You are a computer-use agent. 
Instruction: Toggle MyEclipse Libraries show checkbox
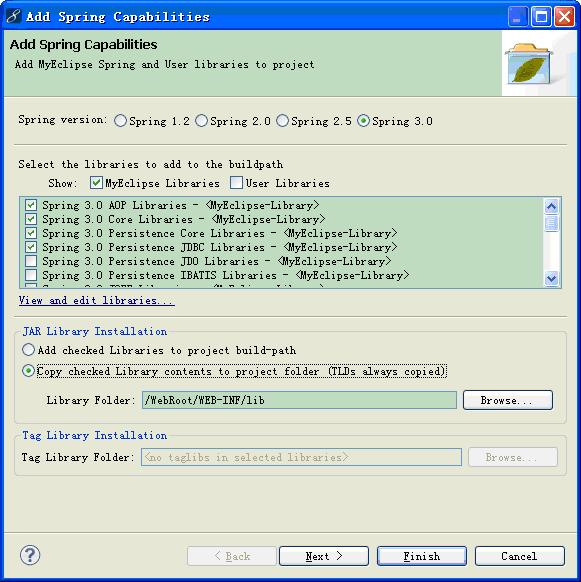coord(96,183)
